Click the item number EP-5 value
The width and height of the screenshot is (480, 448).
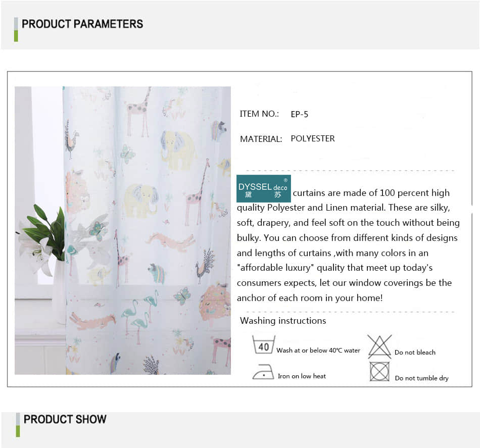pyautogui.click(x=300, y=114)
